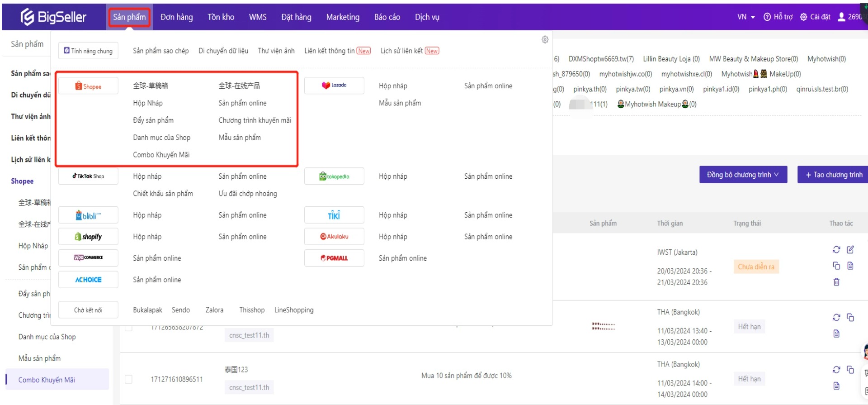View log of IWST (Jakarta) promotion
The image size is (868, 405).
[850, 266]
